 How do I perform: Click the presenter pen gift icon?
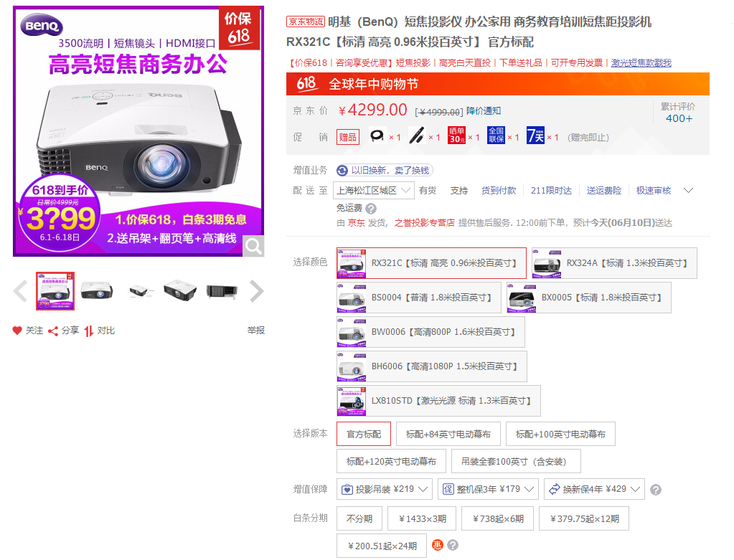pos(417,136)
